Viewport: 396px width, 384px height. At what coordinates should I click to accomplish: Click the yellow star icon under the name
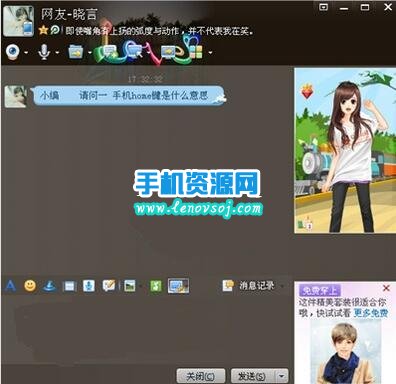(43, 31)
